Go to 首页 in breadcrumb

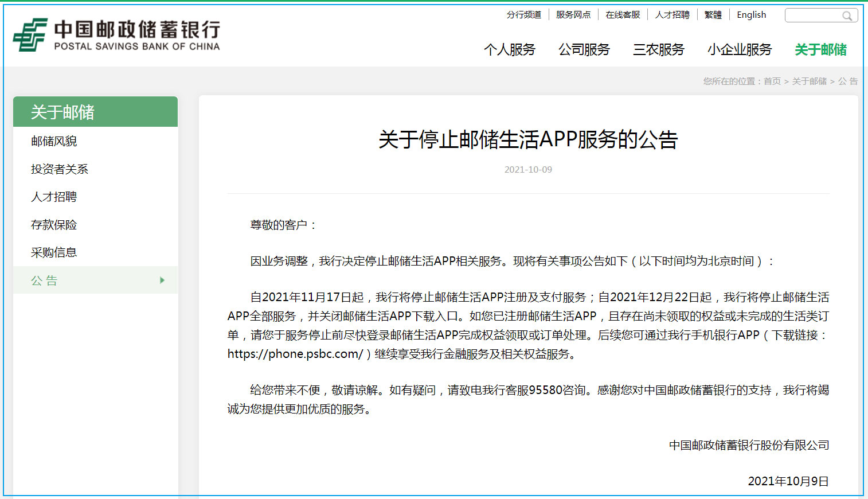click(772, 81)
